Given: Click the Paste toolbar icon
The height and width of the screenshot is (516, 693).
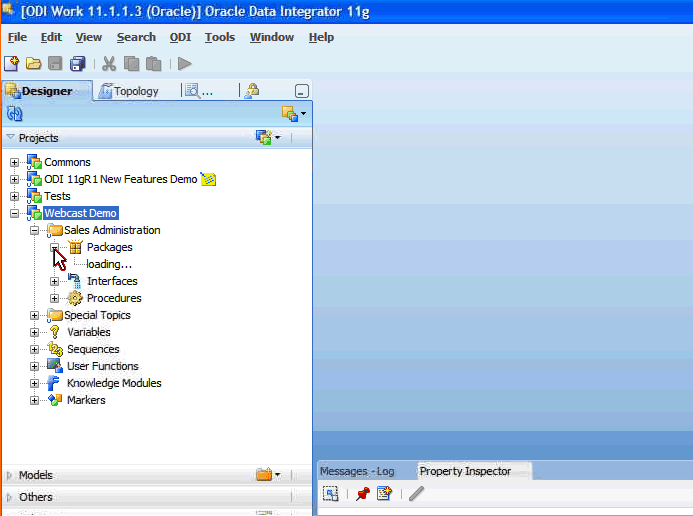Looking at the screenshot, I should (x=153, y=64).
